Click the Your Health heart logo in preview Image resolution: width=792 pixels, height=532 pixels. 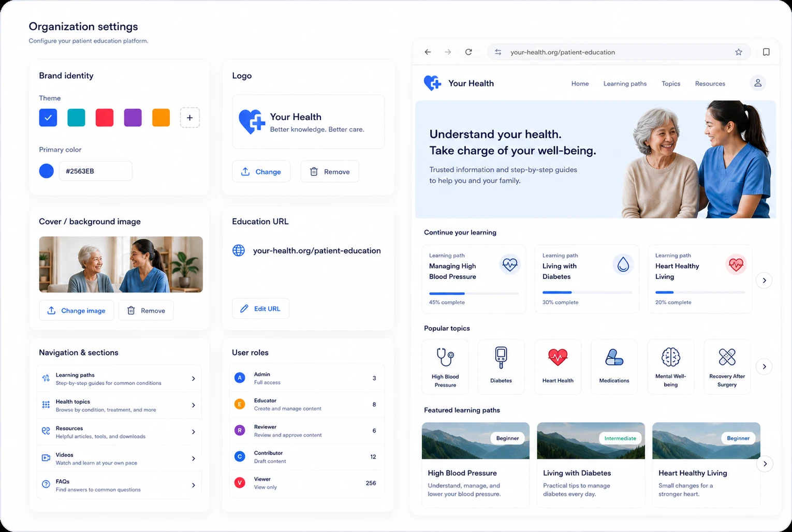(432, 83)
